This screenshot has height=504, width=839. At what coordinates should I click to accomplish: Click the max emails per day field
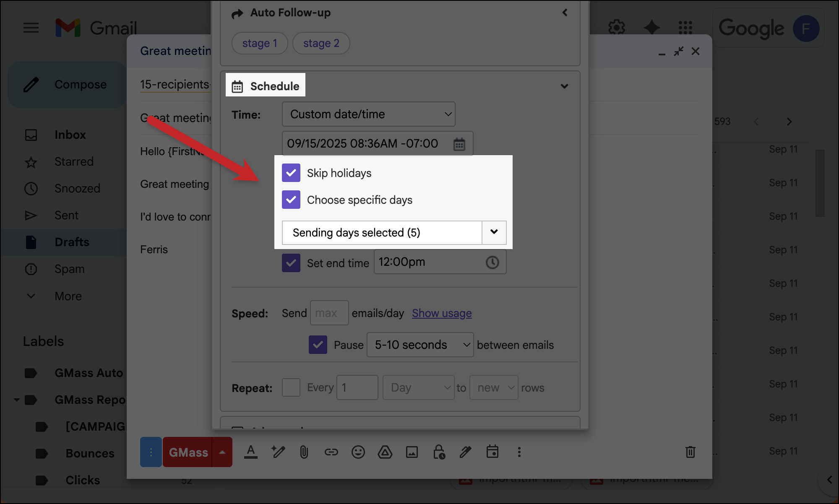tap(329, 313)
